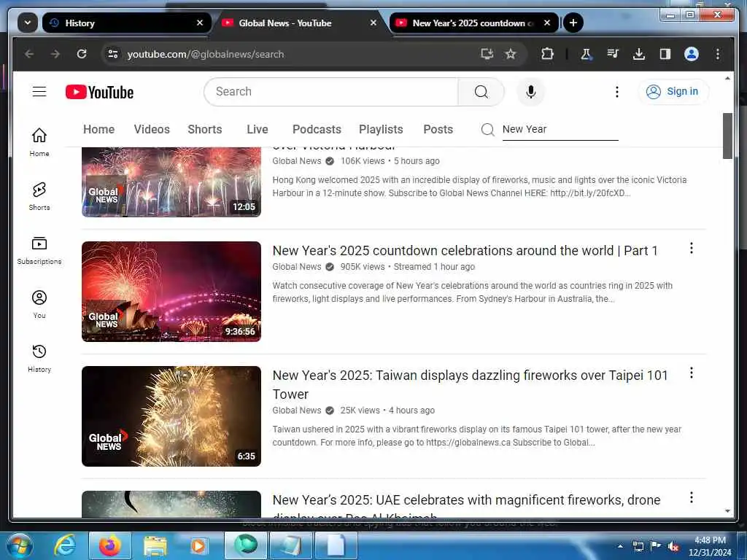
Task: Open YouTube settings three-dot menu
Action: 617,91
